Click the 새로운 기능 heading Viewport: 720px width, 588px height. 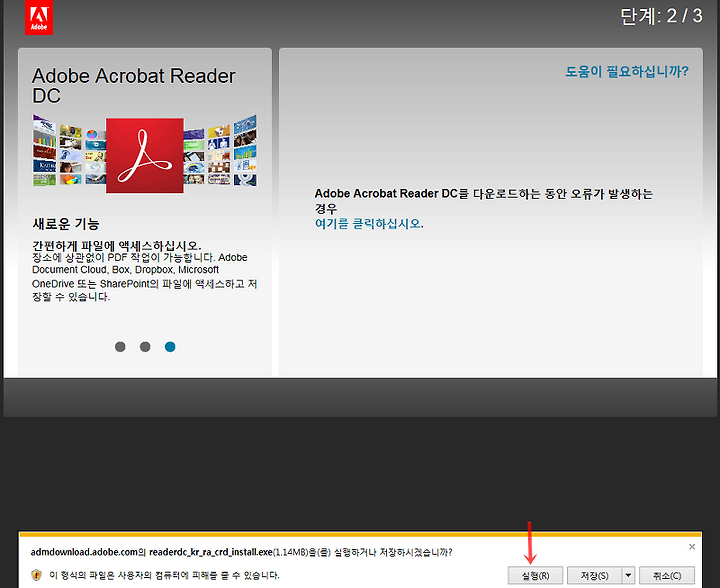66,224
